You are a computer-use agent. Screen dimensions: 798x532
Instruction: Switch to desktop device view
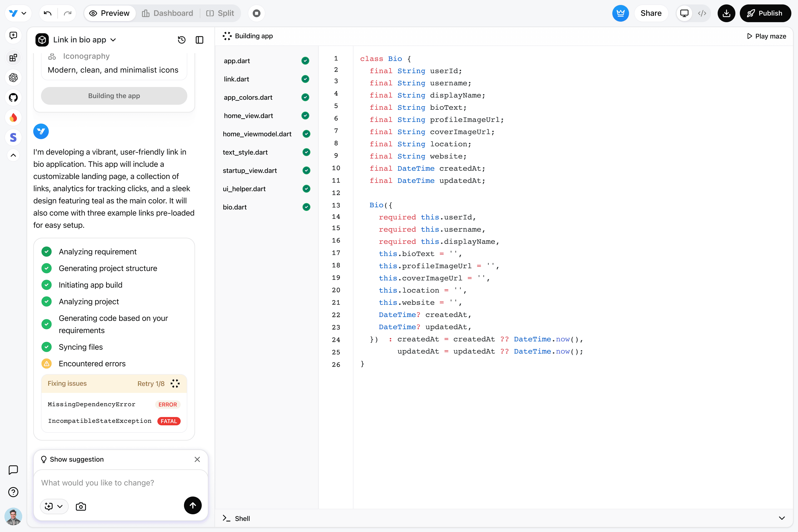(684, 13)
